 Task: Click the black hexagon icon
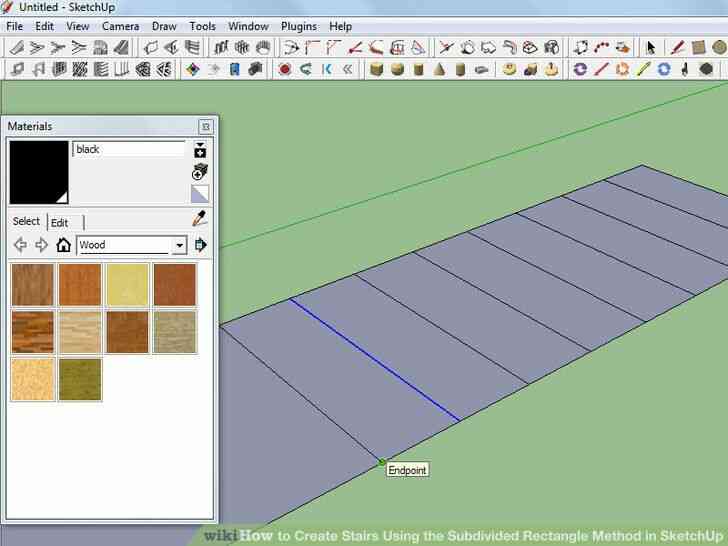tap(706, 70)
